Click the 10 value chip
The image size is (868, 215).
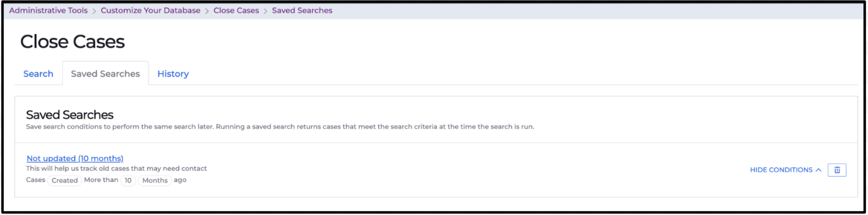click(x=128, y=181)
